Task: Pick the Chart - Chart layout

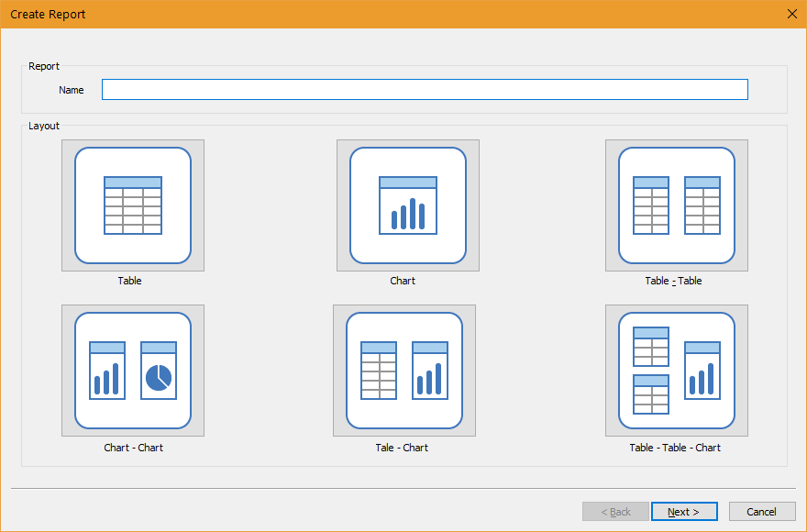Action: pyautogui.click(x=132, y=370)
